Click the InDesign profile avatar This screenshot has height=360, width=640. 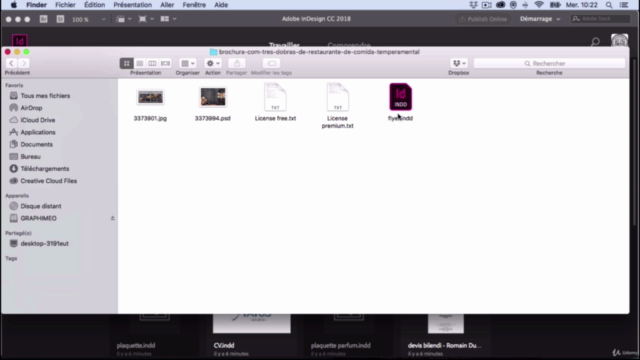point(620,40)
